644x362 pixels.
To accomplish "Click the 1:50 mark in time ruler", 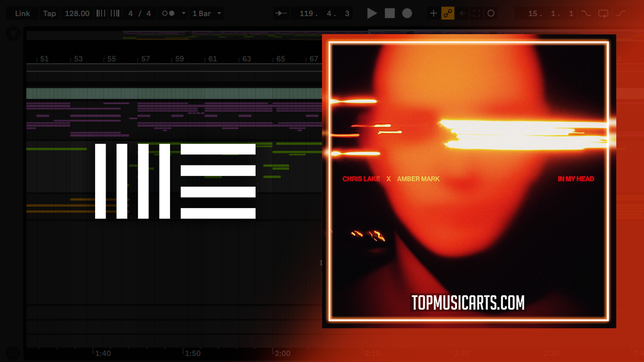I will (x=192, y=353).
